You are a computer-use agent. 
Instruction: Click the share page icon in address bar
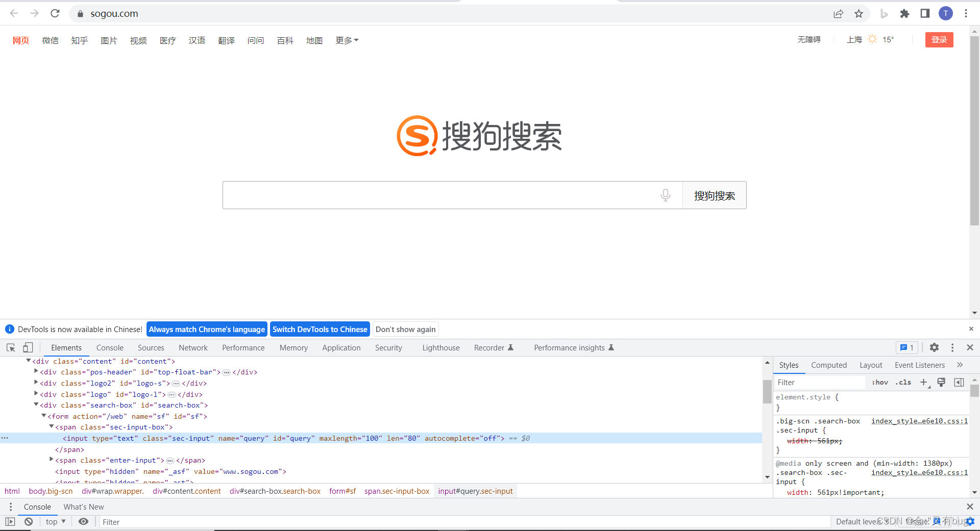[x=838, y=14]
